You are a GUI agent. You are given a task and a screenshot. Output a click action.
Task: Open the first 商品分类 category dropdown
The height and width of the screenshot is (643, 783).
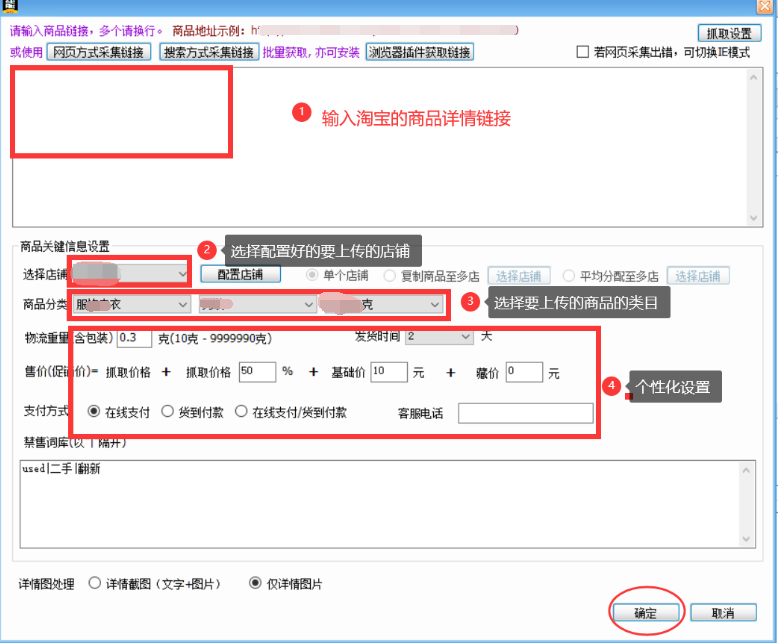pos(131,304)
